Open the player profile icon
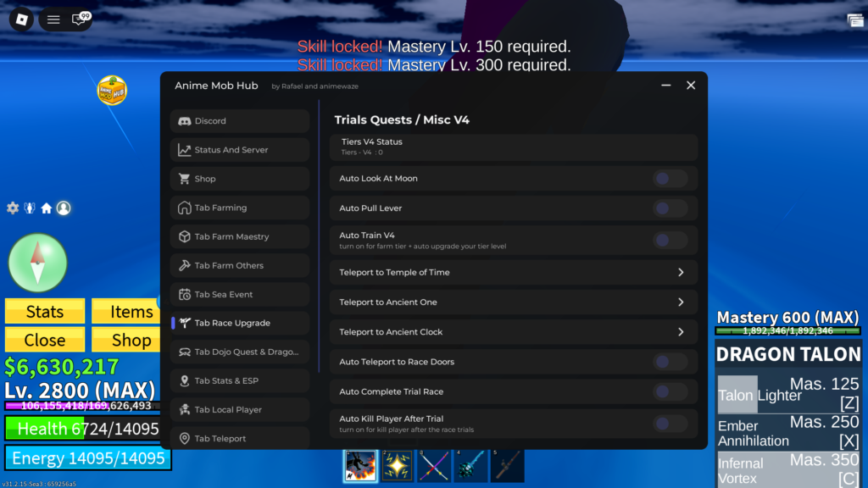This screenshot has width=868, height=488. click(64, 208)
